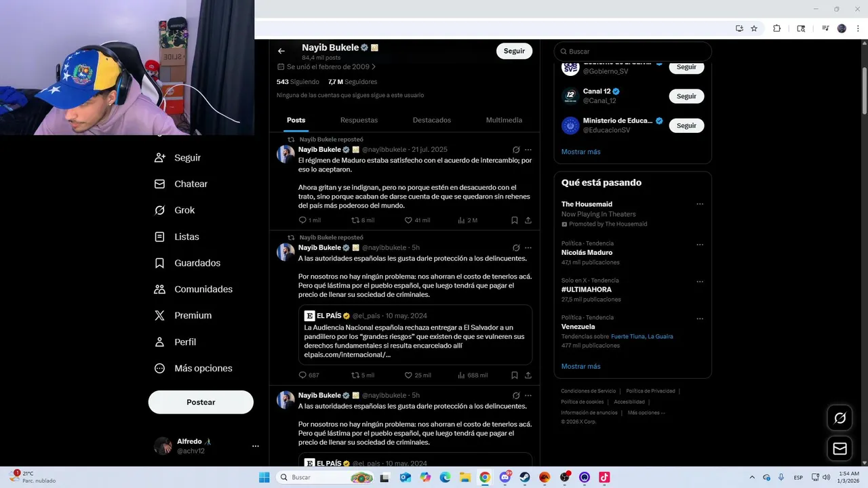The height and width of the screenshot is (488, 868).
Task: Click Mostrar más under trending topics
Action: [x=581, y=367]
